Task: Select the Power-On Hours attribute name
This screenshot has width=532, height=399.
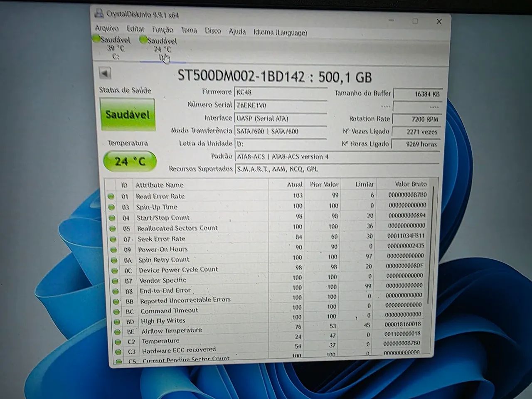Action: [x=163, y=249]
